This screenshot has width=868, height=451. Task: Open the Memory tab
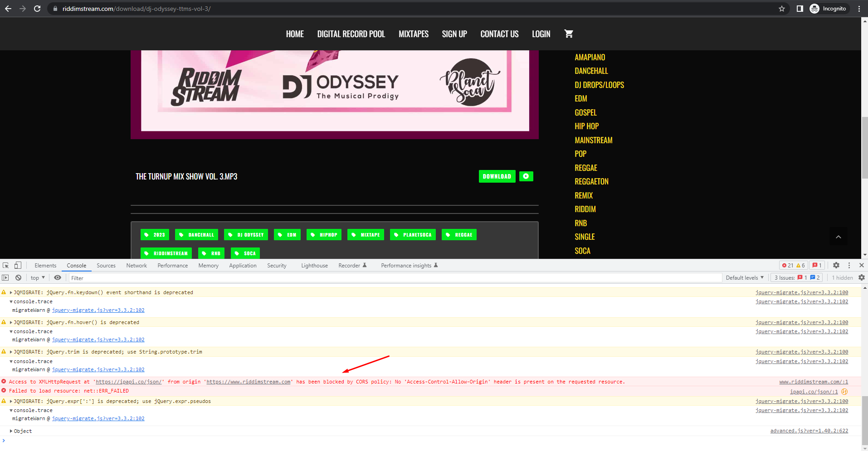pyautogui.click(x=209, y=266)
